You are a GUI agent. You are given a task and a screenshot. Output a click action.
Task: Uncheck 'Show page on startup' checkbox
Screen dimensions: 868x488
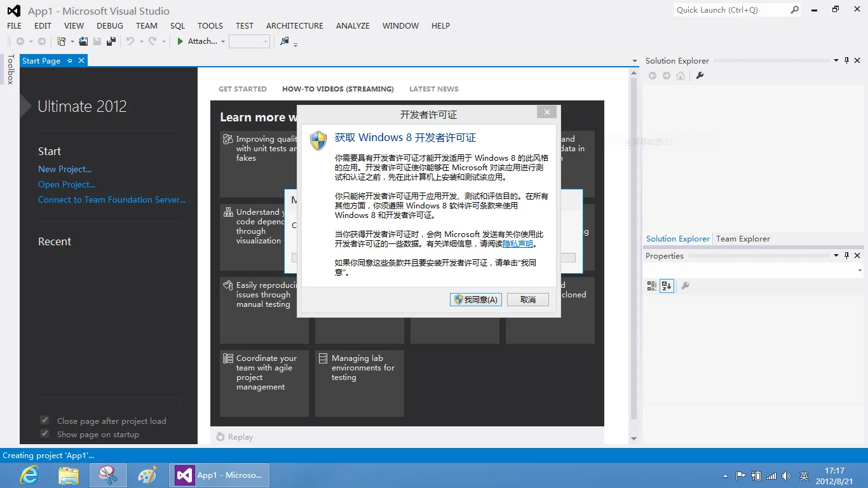click(x=44, y=434)
